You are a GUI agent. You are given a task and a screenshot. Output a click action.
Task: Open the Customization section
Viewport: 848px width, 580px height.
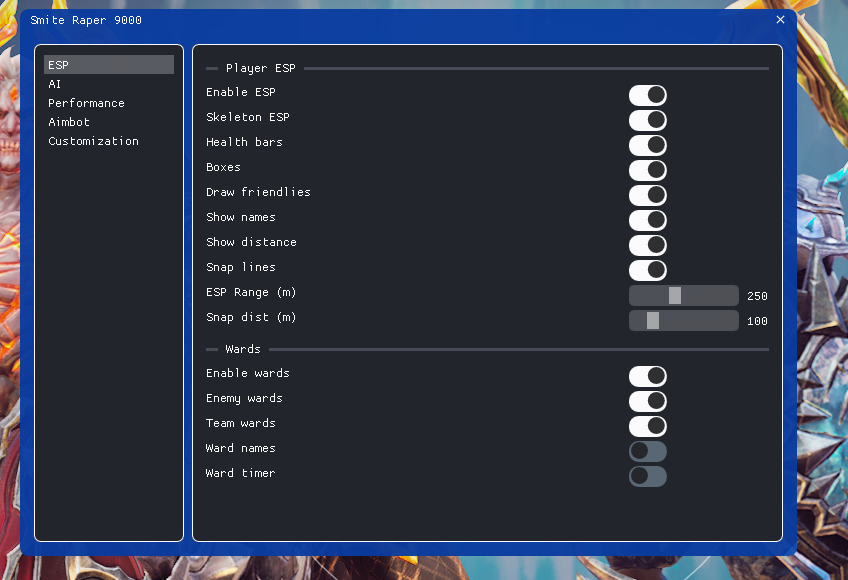tap(93, 141)
